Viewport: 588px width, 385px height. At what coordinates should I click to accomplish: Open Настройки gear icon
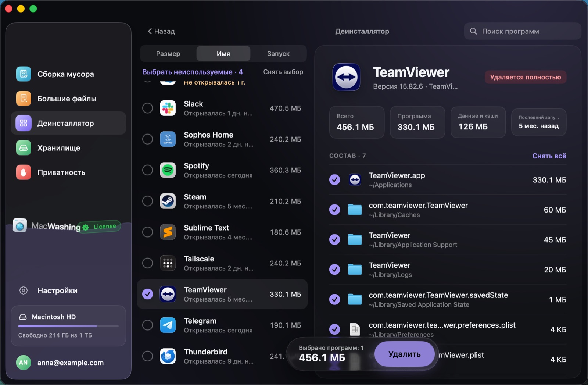[24, 290]
